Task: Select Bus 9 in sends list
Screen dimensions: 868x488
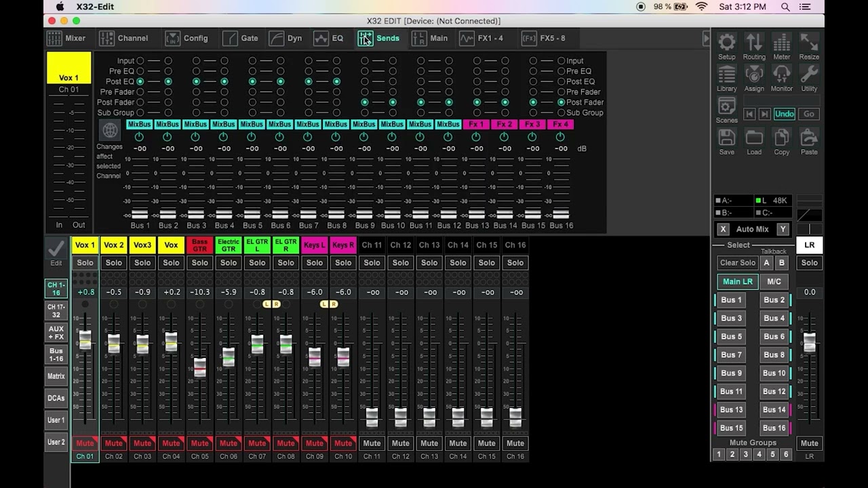Action: coord(730,373)
